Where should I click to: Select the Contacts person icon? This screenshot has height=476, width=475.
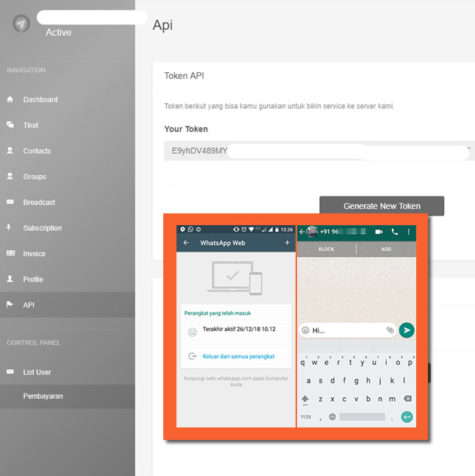(10, 151)
